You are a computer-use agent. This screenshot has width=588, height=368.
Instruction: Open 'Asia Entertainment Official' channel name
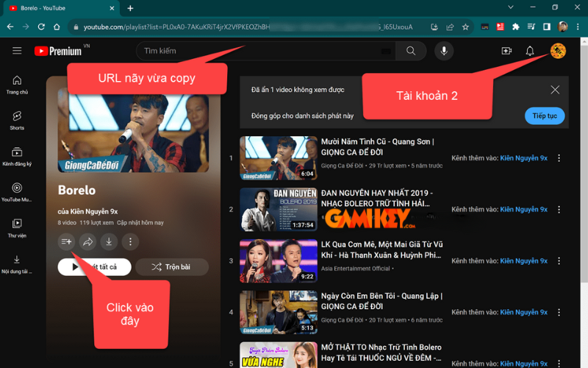click(356, 269)
